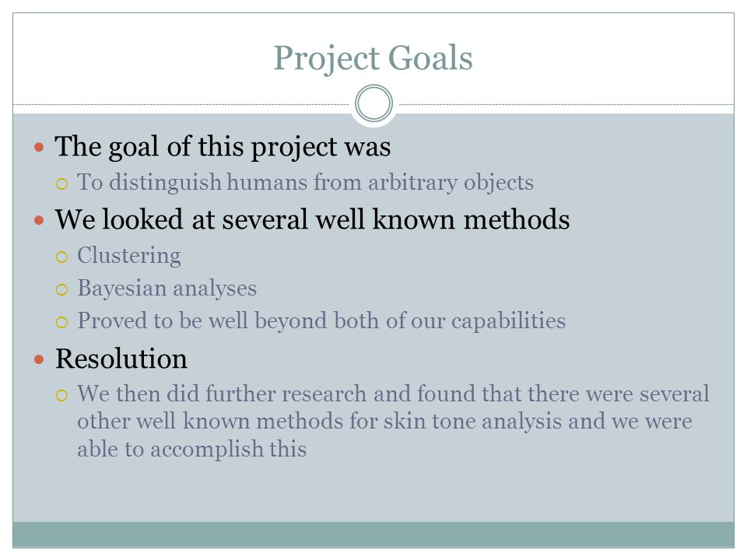Click the ring bullet beside 'We then did further research'
The height and width of the screenshot is (560, 747).
62,396
